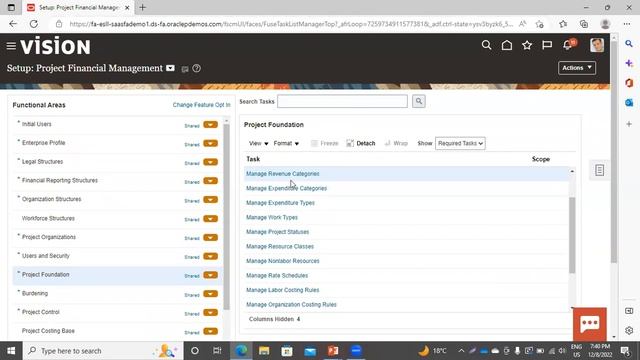Click the Search Tasks input field
Screen dimensions: 640x360
(342, 101)
